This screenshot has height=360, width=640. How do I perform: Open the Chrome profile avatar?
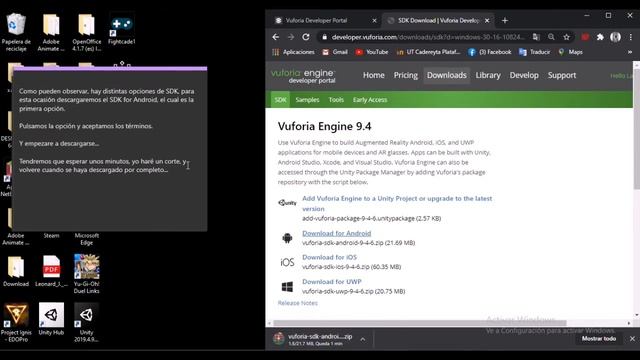pyautogui.click(x=615, y=37)
